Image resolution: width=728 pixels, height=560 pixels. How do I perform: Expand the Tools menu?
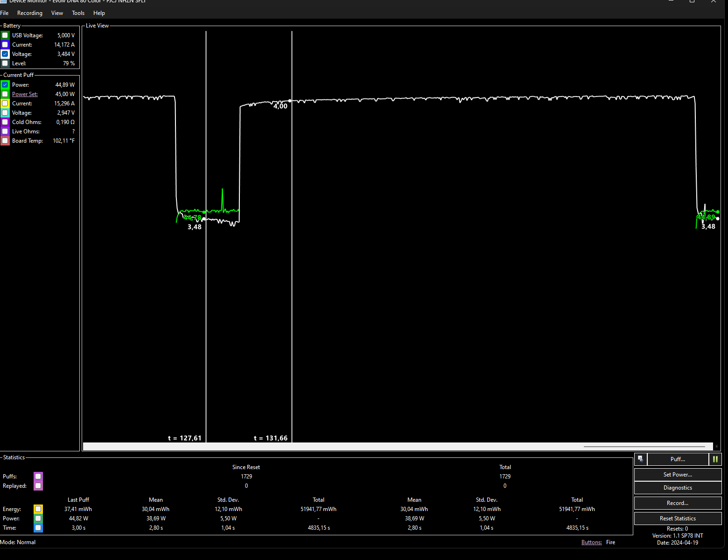(x=78, y=13)
